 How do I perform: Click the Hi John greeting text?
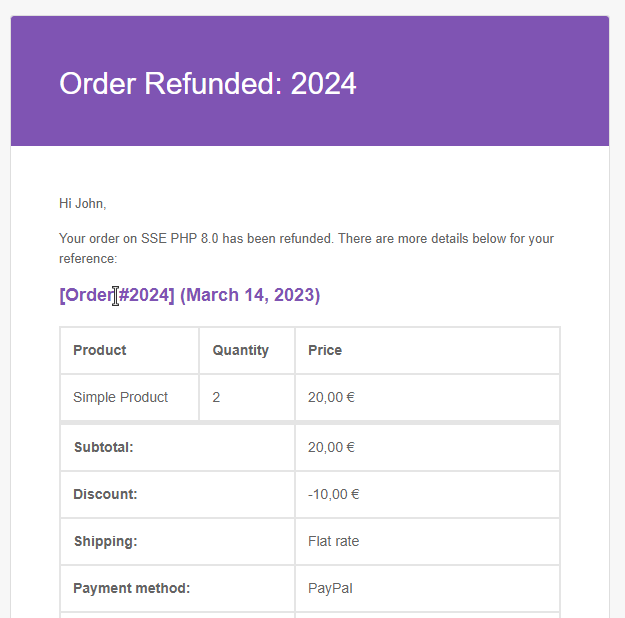83,203
